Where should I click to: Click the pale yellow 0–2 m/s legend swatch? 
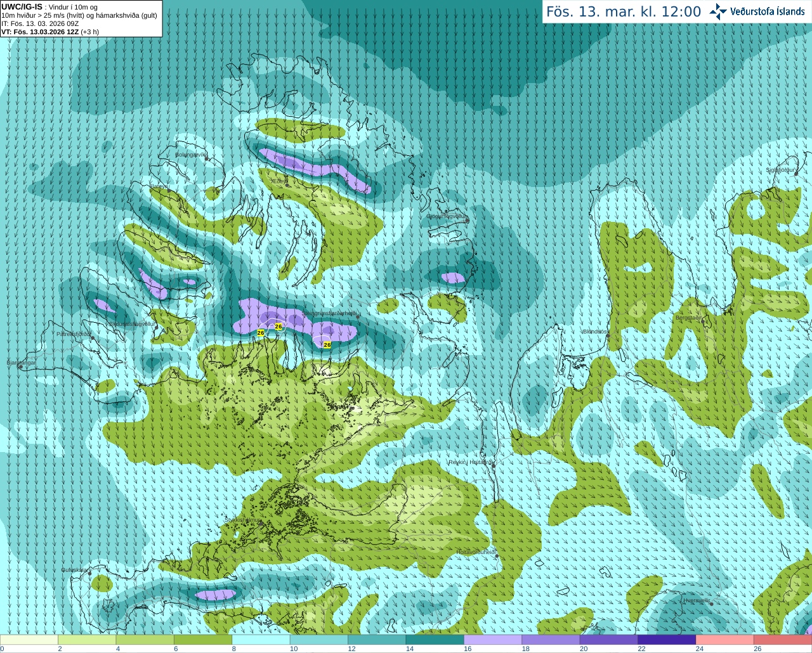coord(29,640)
